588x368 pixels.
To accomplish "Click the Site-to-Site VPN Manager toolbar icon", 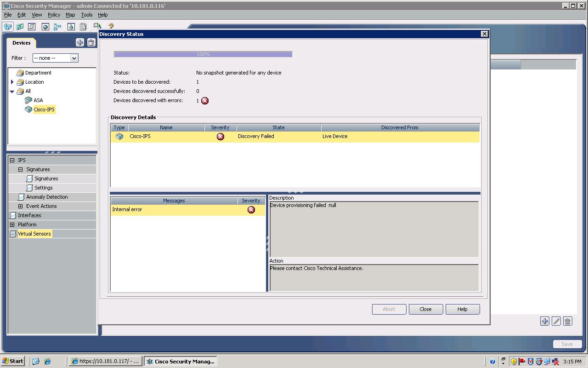I will pyautogui.click(x=57, y=27).
